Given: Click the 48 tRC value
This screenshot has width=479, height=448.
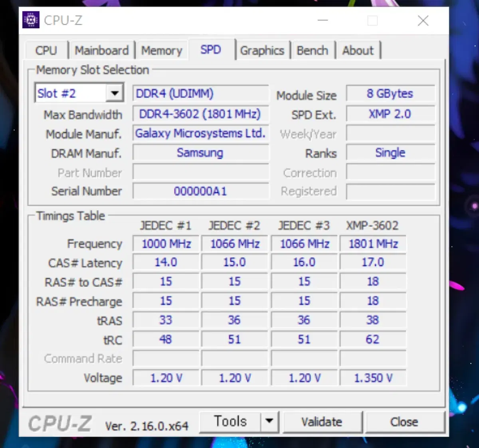Looking at the screenshot, I should (166, 339).
